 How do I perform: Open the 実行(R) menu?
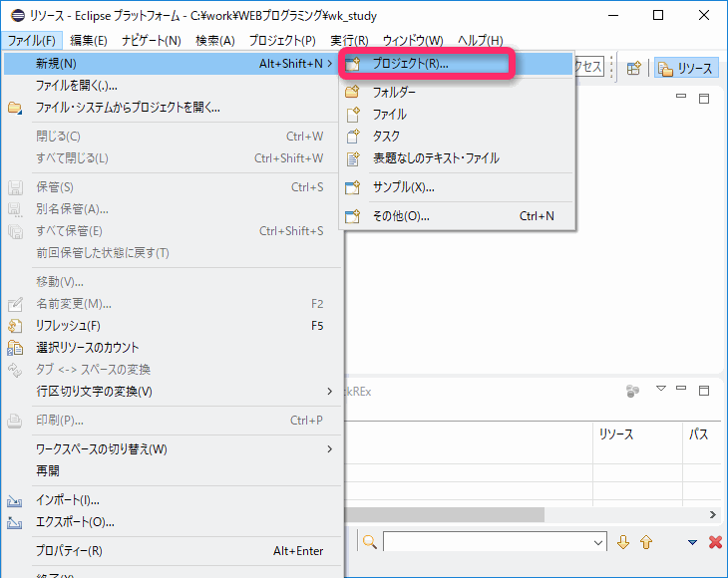pyautogui.click(x=349, y=40)
